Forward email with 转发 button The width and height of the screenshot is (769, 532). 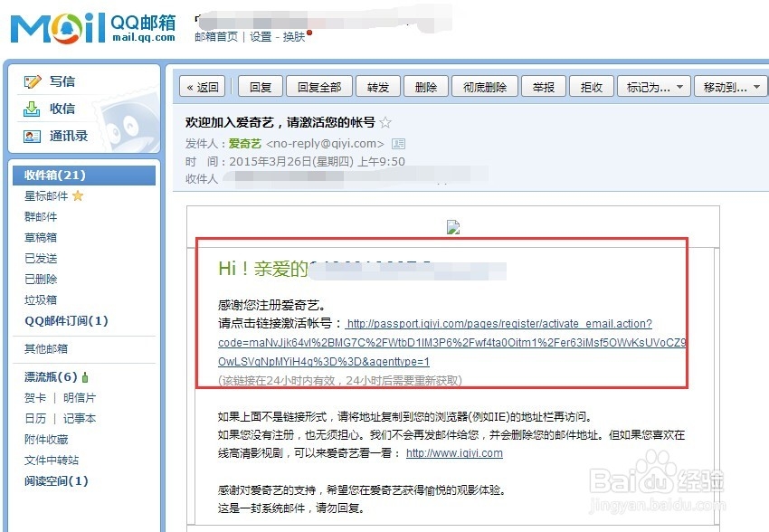(x=378, y=87)
